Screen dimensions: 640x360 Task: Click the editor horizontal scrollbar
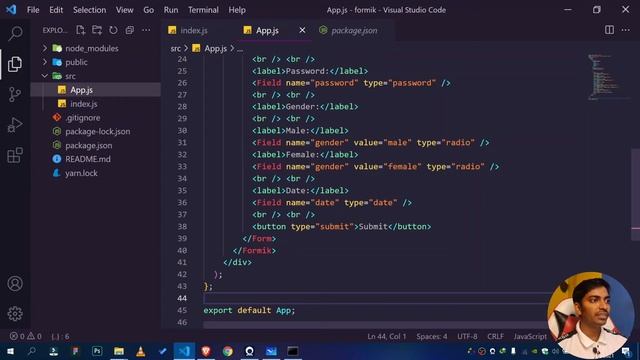[x=376, y=325]
